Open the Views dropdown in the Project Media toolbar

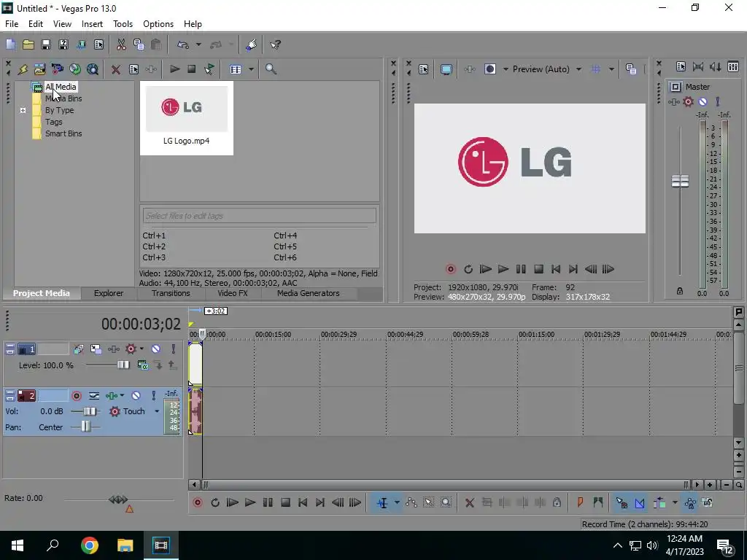point(251,69)
